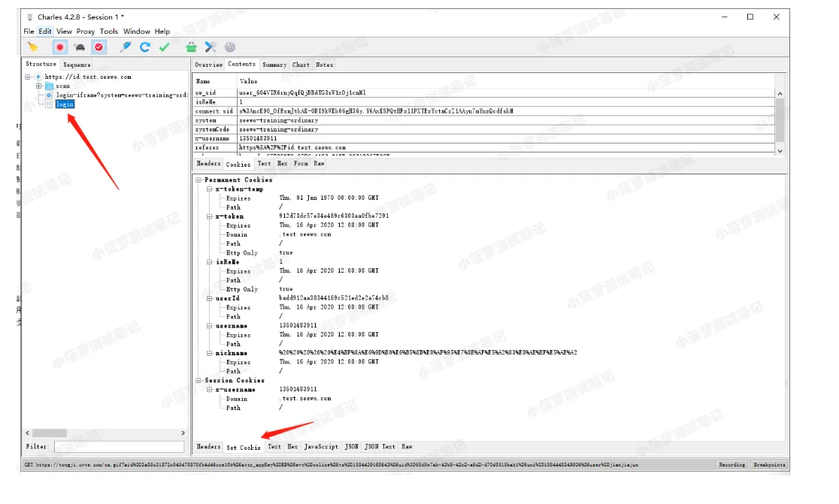The height and width of the screenshot is (504, 839).
Task: Collapse the userId cookie node
Action: tap(210, 298)
